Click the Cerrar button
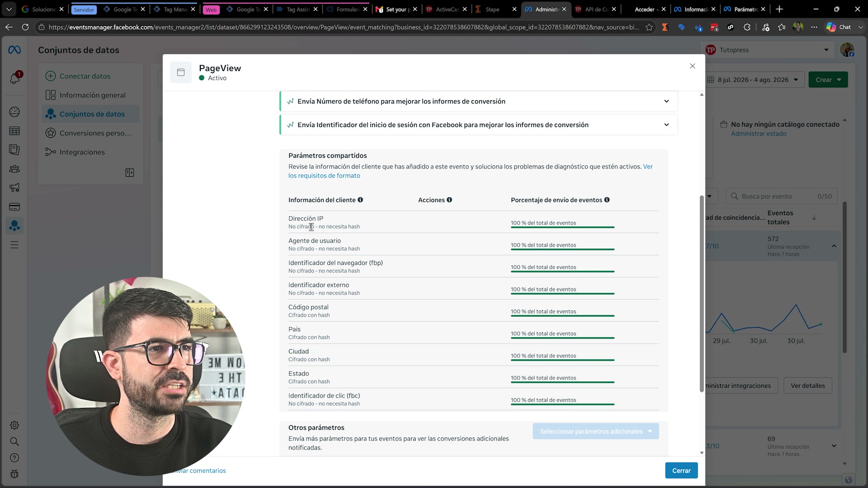The width and height of the screenshot is (868, 488). (681, 470)
